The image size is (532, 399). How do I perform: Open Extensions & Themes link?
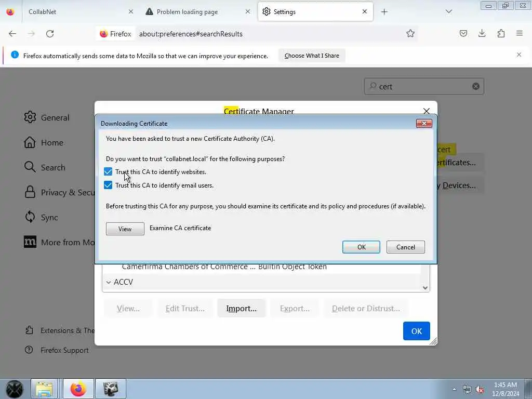click(x=60, y=330)
